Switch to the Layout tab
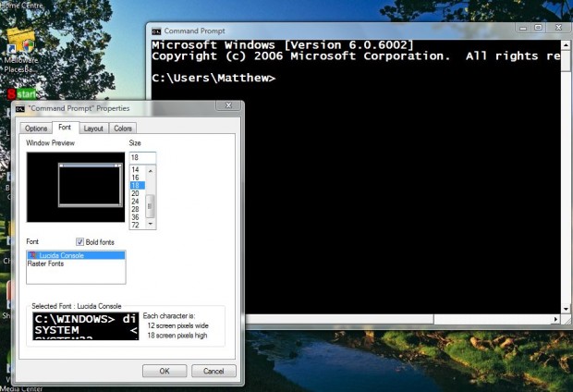The image size is (573, 392). (93, 129)
